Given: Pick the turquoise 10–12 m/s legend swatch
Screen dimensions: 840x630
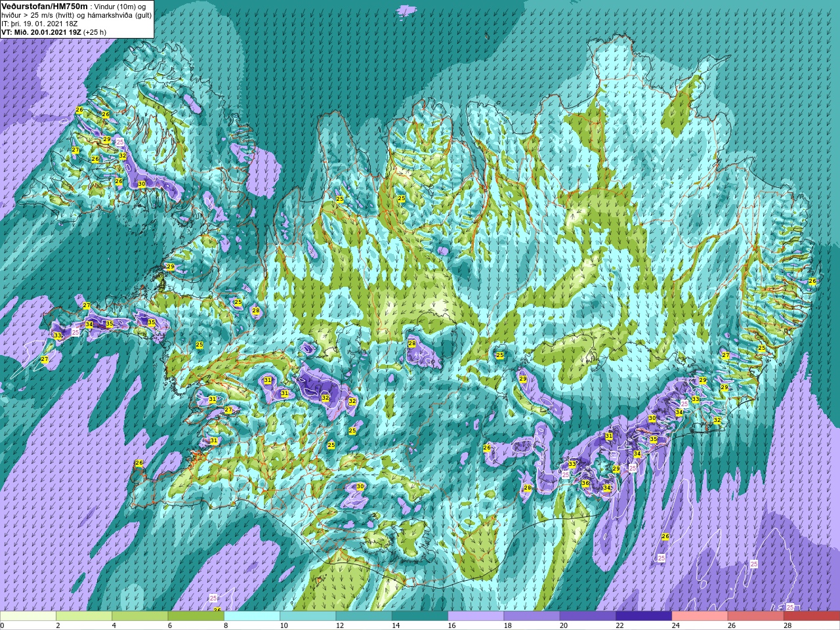Looking at the screenshot, I should pyautogui.click(x=308, y=616).
